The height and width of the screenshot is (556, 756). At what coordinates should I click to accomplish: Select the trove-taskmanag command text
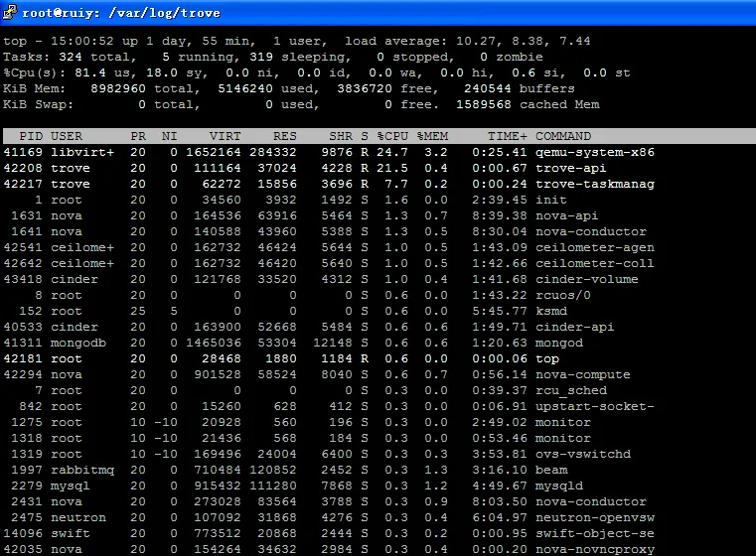[x=595, y=184]
